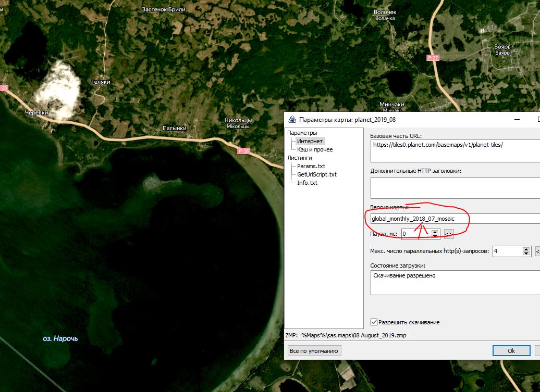Open GetUrlScript.txt listing
Viewport: 540px width, 392px height.
316,174
